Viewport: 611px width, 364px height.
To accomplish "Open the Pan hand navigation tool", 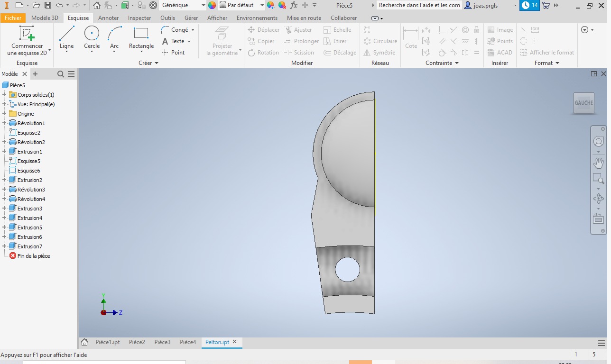I will [x=598, y=163].
